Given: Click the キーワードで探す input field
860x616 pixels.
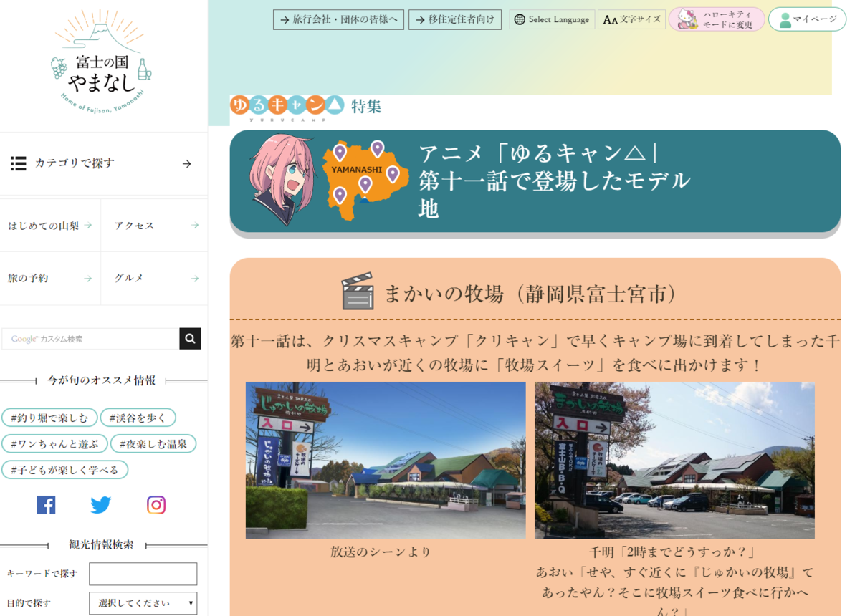Looking at the screenshot, I should pos(143,574).
